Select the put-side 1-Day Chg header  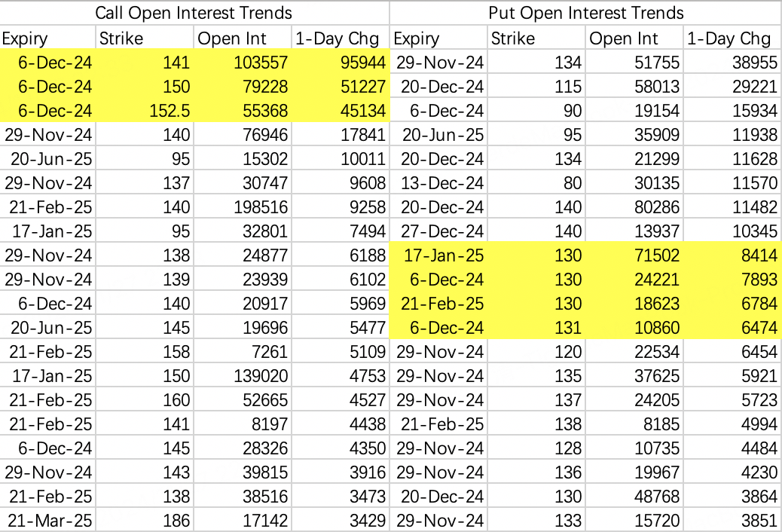click(729, 39)
